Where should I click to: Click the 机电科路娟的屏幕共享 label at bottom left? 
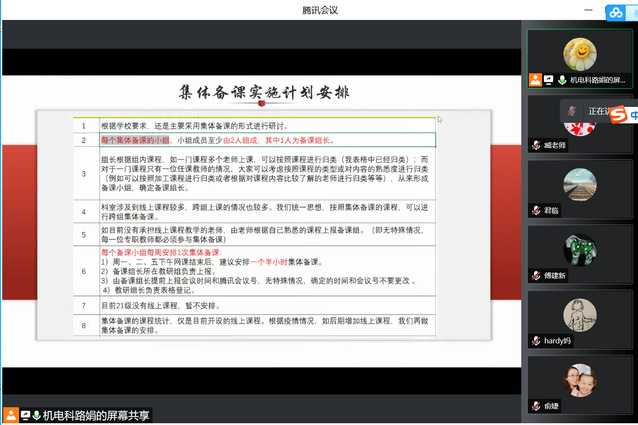pyautogui.click(x=96, y=415)
